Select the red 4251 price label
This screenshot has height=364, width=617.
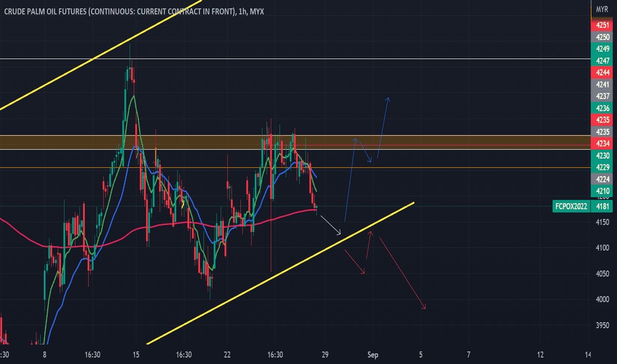(x=602, y=25)
